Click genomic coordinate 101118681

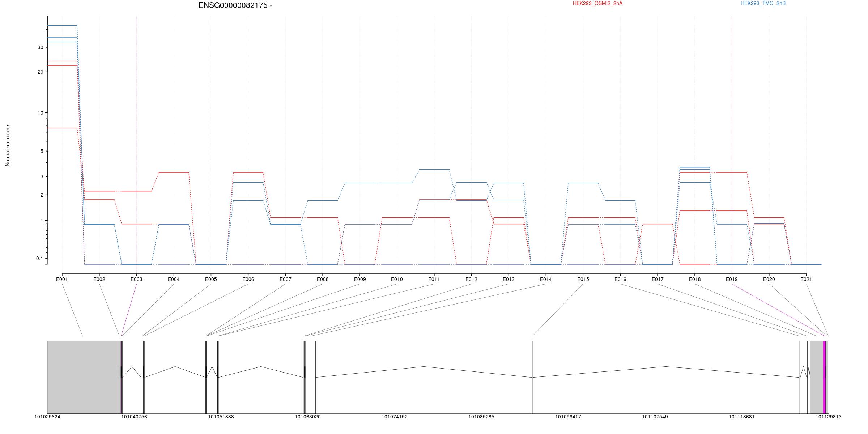(742, 417)
